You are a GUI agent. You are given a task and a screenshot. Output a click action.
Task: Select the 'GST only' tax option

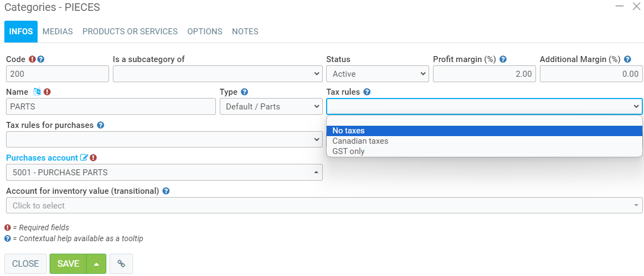click(348, 151)
